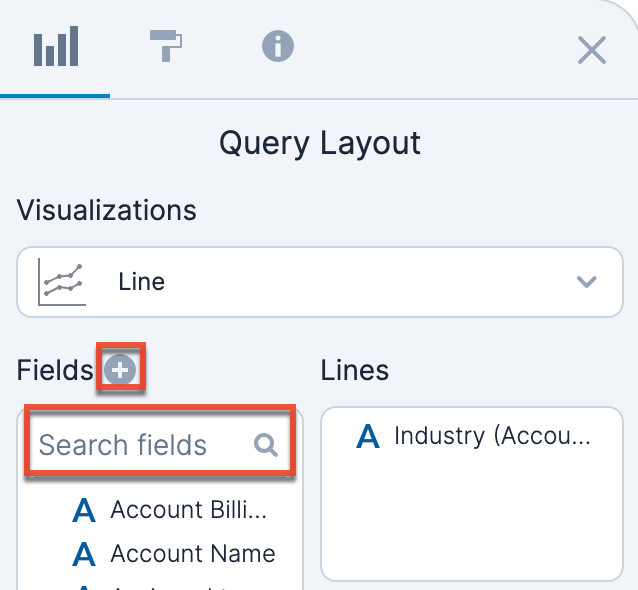638x590 pixels.
Task: Open the info circle tab
Action: pyautogui.click(x=277, y=46)
